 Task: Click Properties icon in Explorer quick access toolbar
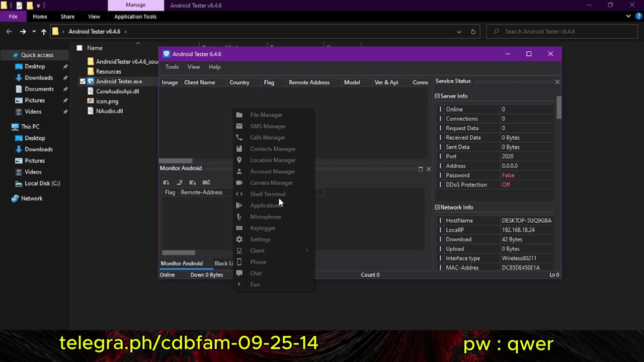19,6
